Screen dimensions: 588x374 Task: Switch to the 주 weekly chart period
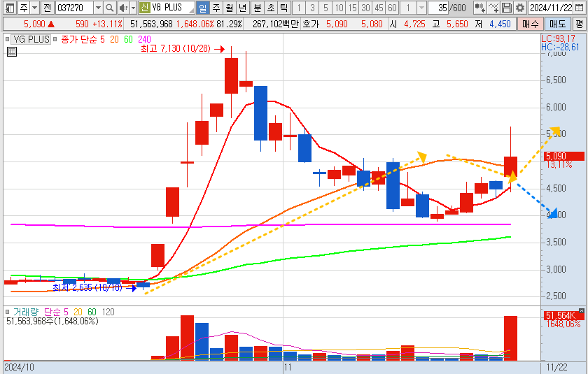coord(216,8)
